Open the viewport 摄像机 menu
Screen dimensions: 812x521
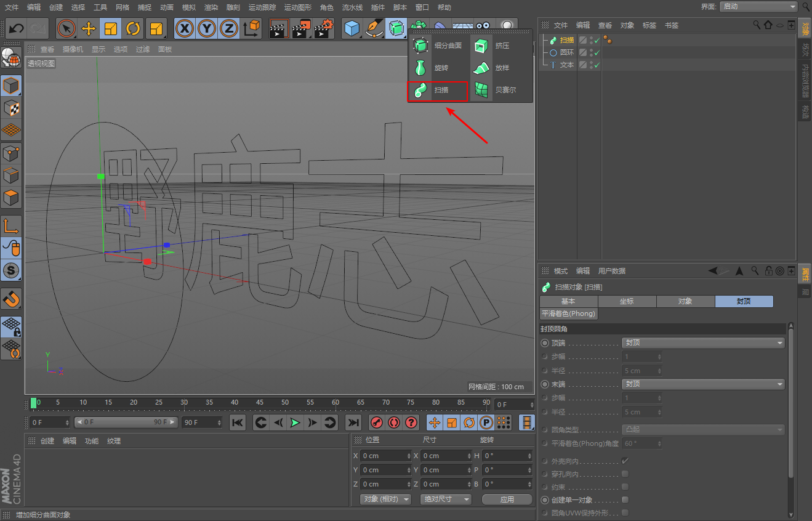[x=73, y=49]
